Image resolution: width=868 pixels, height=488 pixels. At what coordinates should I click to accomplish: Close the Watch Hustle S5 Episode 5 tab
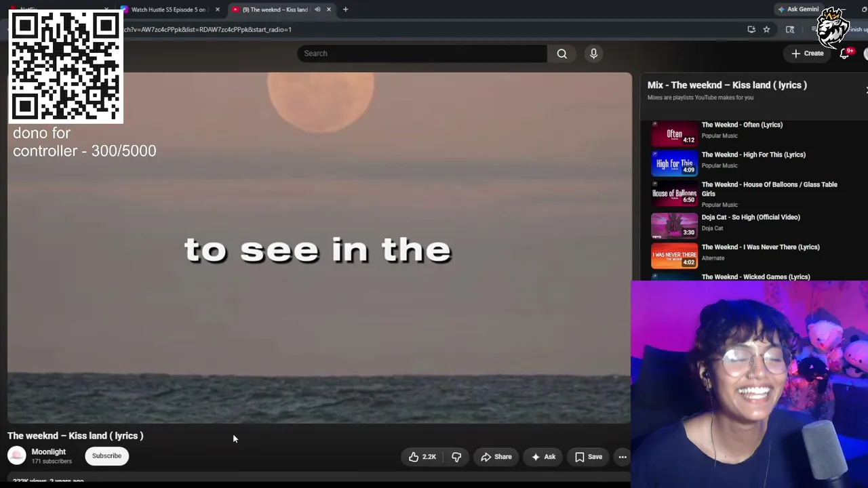[217, 9]
